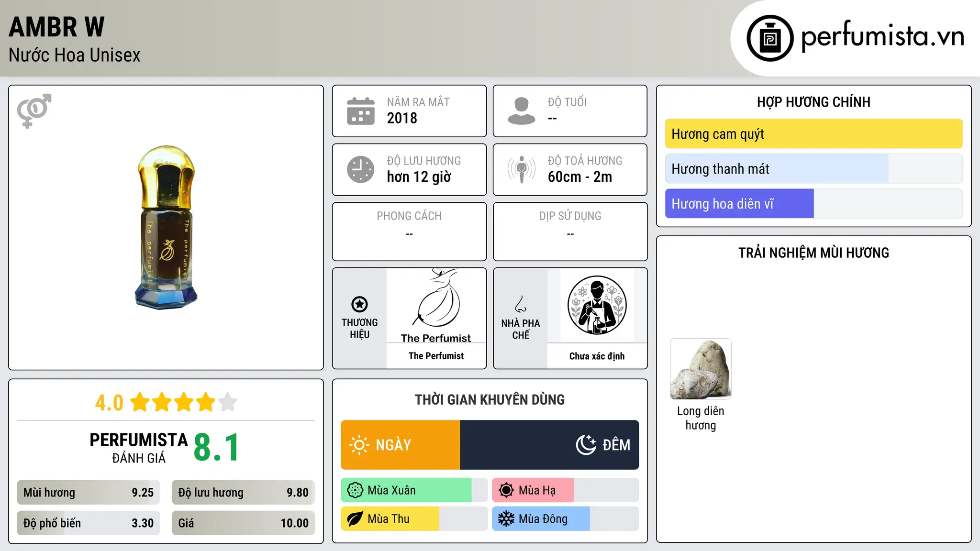This screenshot has width=980, height=551.
Task: Click the sun icon in the Ngày bar
Action: pos(359,445)
